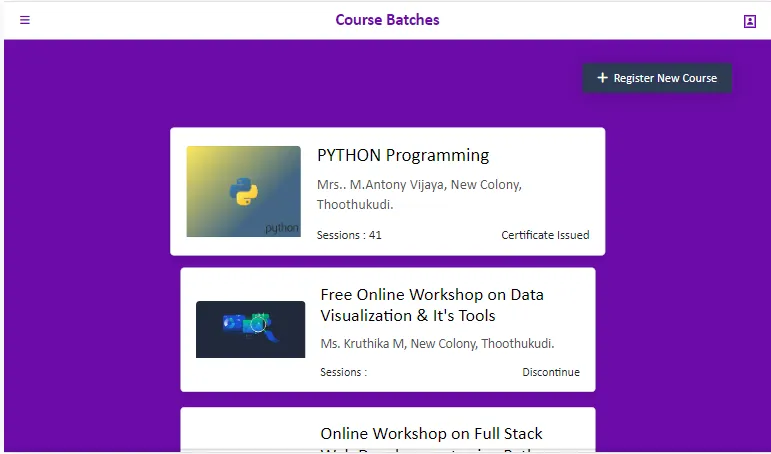Open the user profile icon
The image size is (771, 454).
coord(749,21)
